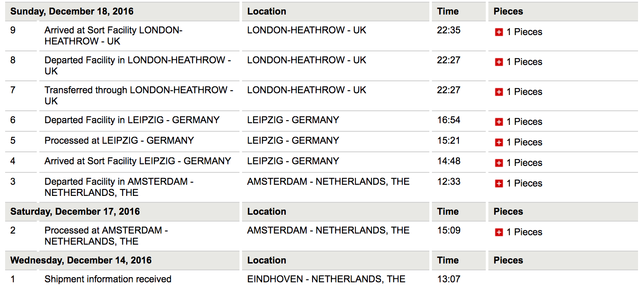Select the Wednesday, December 14, 2016 header
Image resolution: width=644 pixels, height=290 pixels.
click(81, 260)
